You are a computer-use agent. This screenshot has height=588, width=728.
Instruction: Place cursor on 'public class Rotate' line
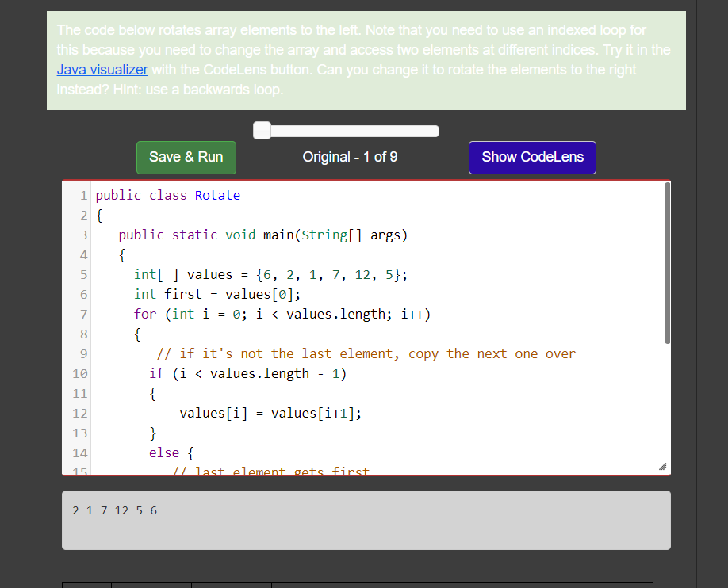[x=168, y=196]
